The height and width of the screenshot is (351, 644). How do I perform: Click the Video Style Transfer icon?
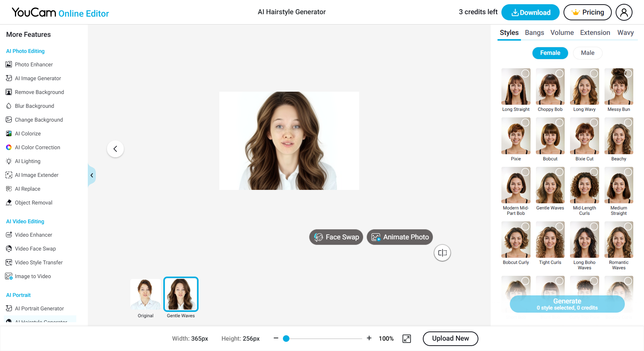[9, 262]
